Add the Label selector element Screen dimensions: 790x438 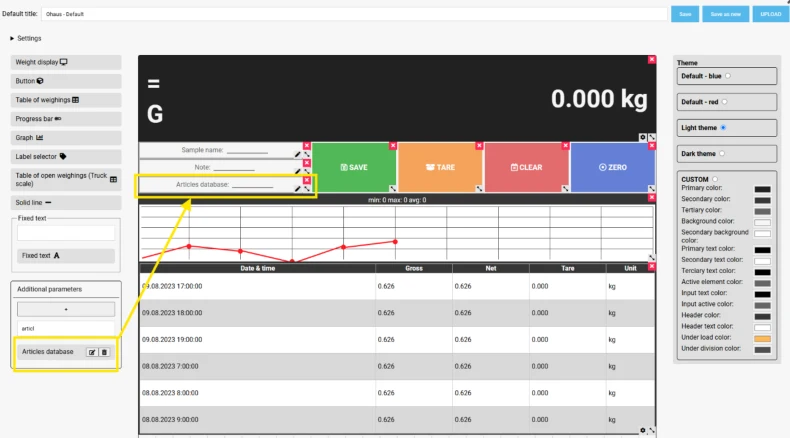coord(66,157)
